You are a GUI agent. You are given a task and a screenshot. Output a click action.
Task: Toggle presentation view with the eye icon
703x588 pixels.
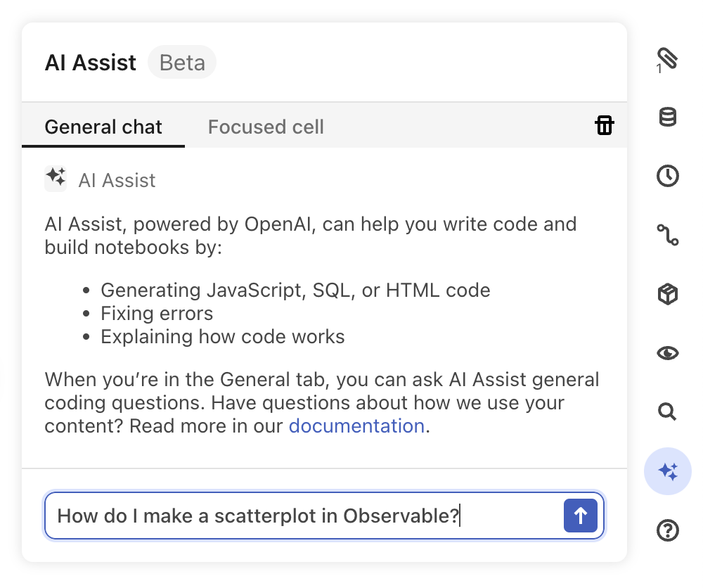tap(666, 354)
